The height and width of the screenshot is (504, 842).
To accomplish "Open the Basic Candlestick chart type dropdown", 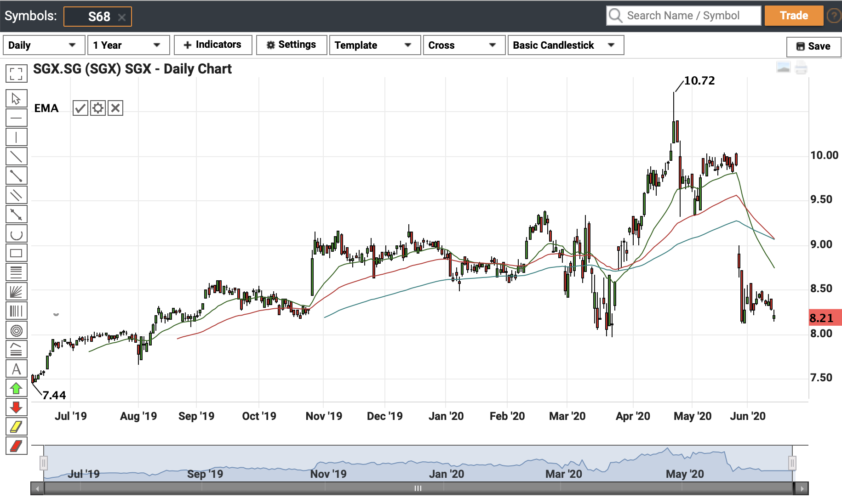I will click(565, 45).
